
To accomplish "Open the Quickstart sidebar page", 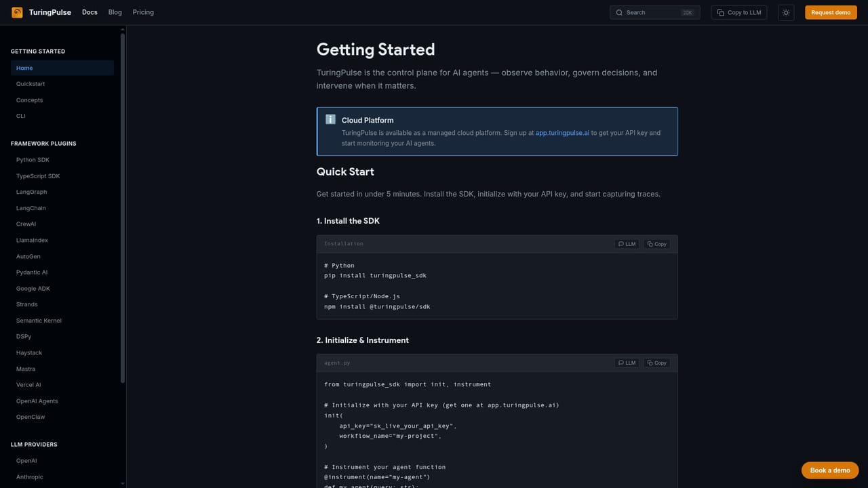I will click(62, 84).
